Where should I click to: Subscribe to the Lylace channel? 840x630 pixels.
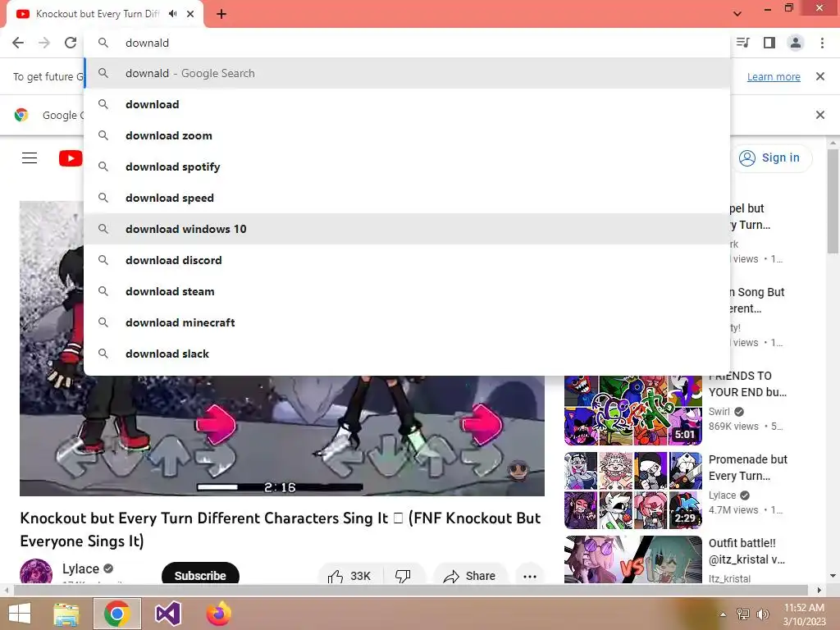coord(200,575)
